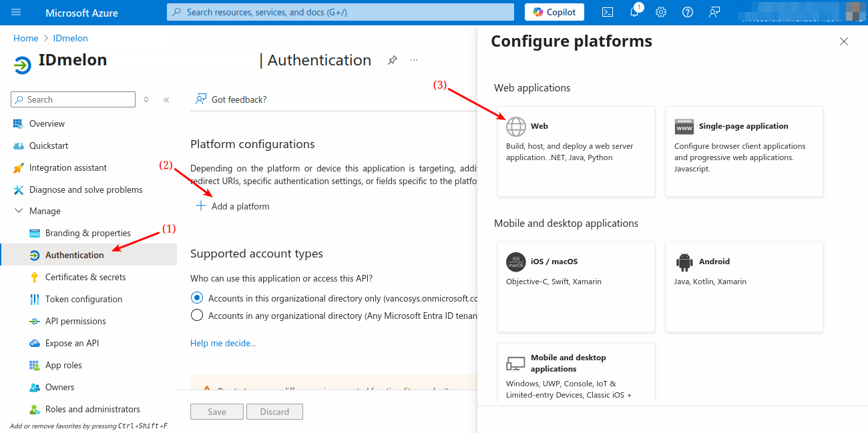Click the Platform configurations heading

coord(252,144)
